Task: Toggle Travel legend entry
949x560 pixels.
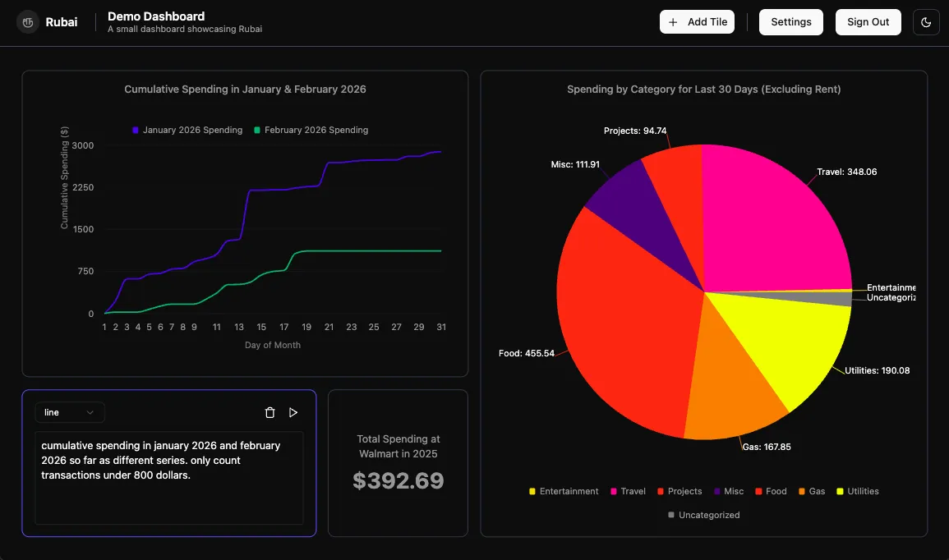Action: tap(628, 491)
